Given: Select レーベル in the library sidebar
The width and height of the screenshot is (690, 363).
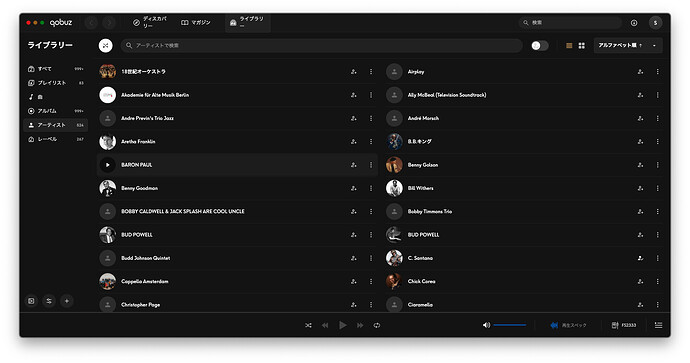Looking at the screenshot, I should (55, 139).
